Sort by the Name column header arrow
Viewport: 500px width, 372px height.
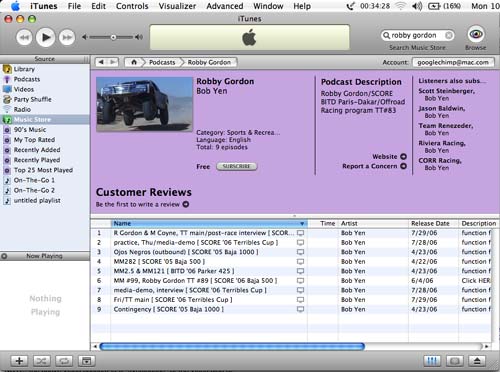[302, 223]
